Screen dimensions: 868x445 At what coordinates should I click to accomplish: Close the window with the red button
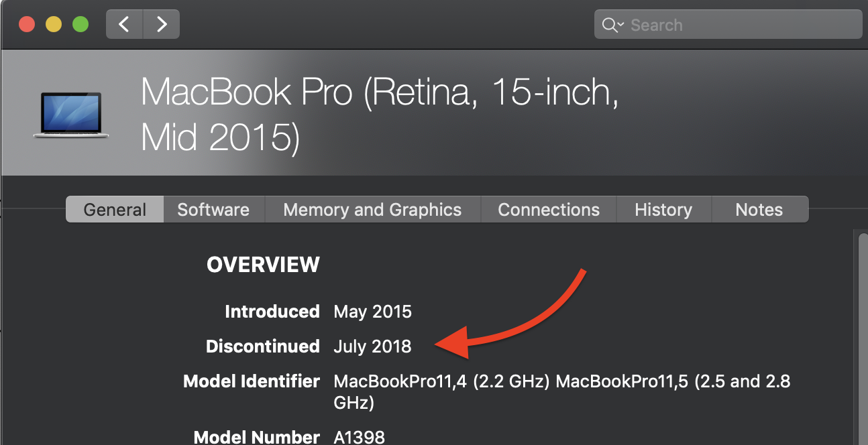(27, 25)
